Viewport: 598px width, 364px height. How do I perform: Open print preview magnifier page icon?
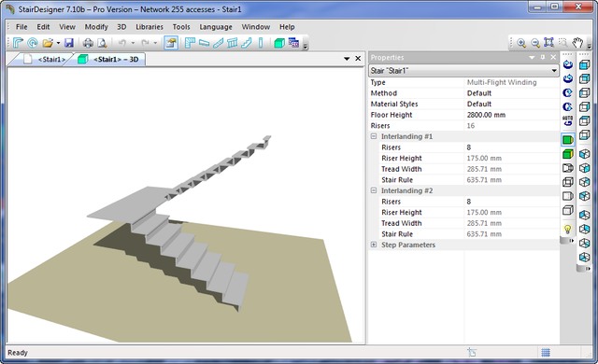102,43
